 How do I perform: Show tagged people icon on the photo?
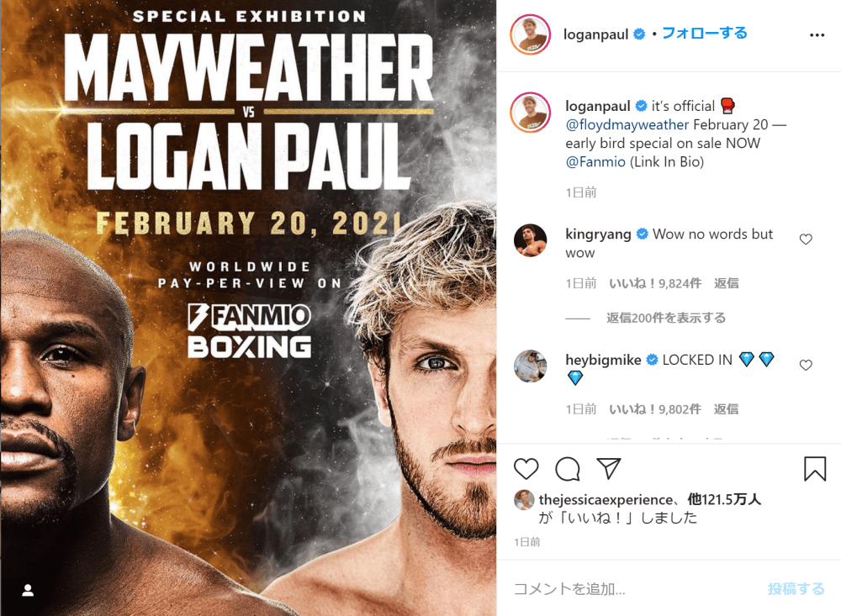[28, 590]
